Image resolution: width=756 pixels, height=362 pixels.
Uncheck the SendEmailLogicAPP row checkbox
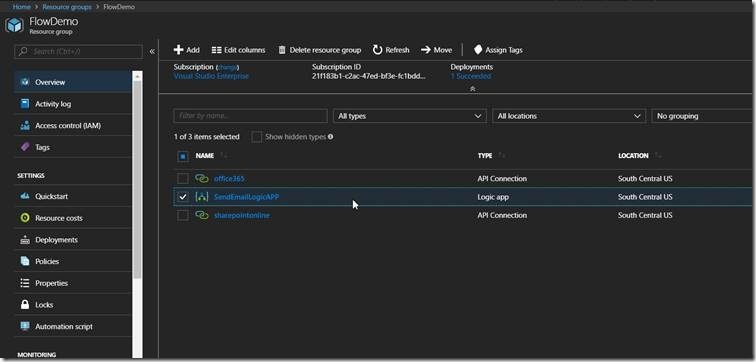(183, 197)
